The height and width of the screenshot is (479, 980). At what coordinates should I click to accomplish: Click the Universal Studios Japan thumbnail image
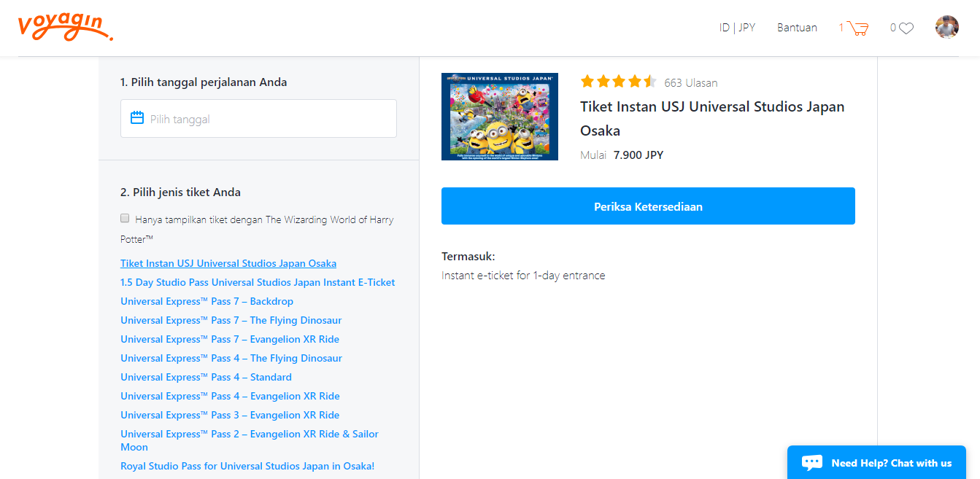500,117
